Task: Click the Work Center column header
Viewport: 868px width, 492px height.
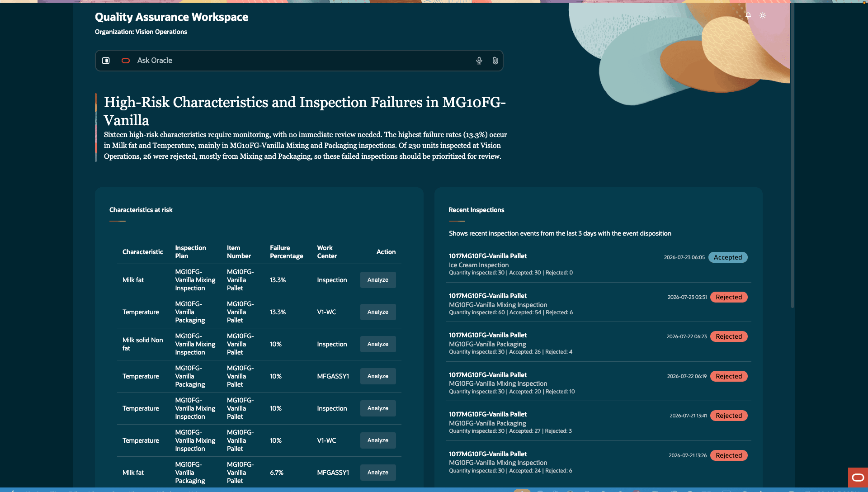Action: [327, 252]
